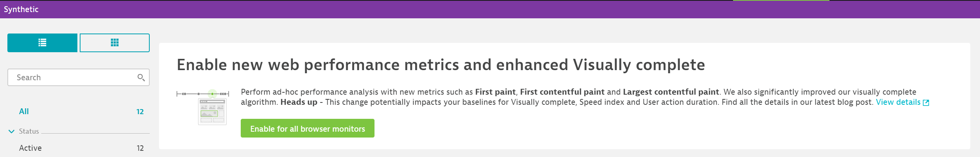This screenshot has height=157, width=980.
Task: Collapse the Status filter section chevron
Action: click(12, 132)
